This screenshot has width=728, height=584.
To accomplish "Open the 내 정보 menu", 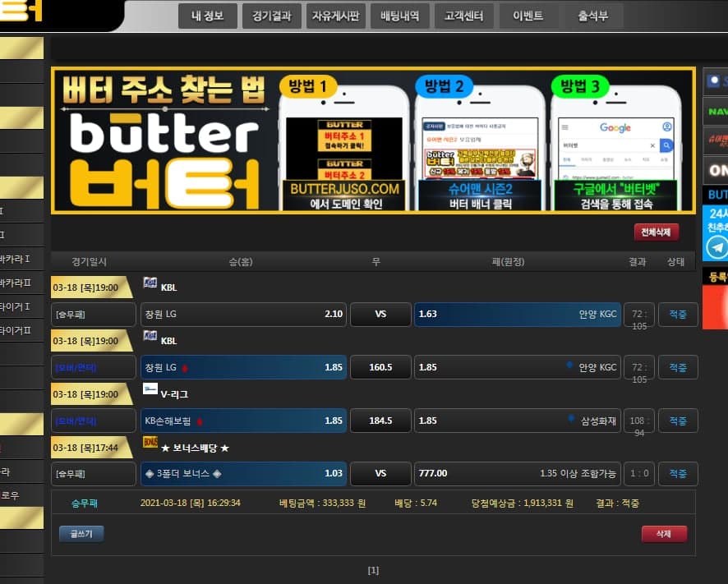I will click(208, 16).
